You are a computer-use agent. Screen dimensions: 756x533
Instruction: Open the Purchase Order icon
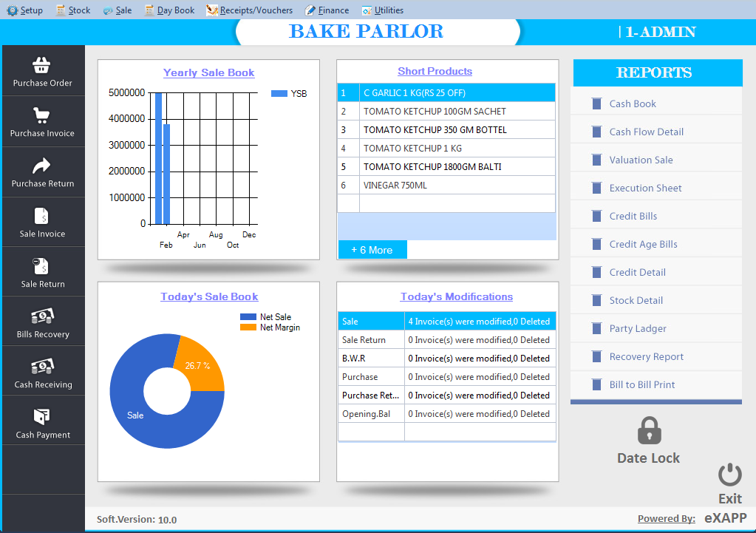click(x=42, y=65)
